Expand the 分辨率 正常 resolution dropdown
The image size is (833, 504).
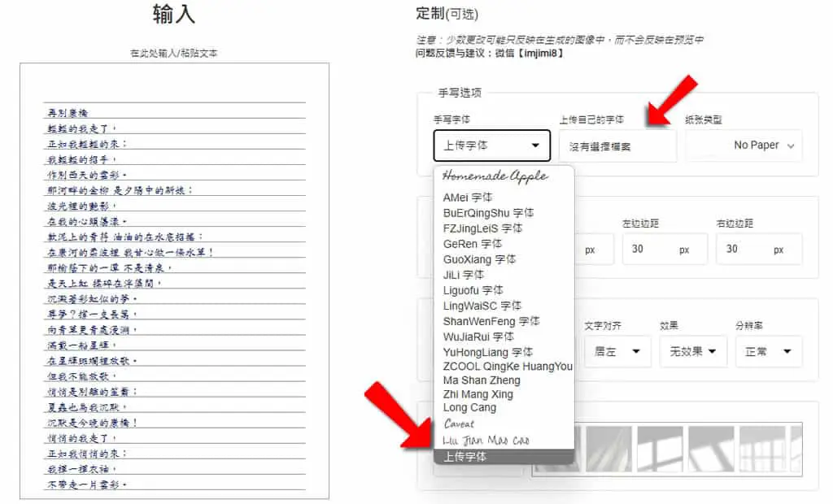(769, 351)
